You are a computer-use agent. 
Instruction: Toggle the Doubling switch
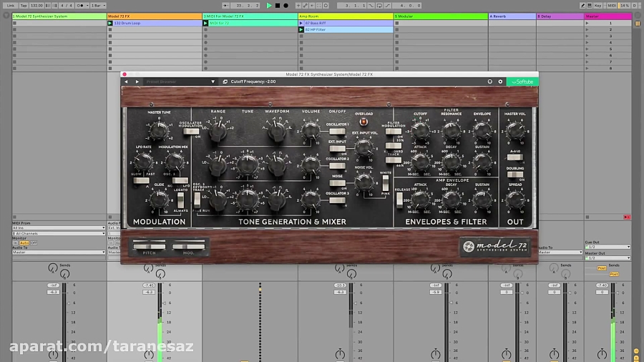click(x=514, y=175)
